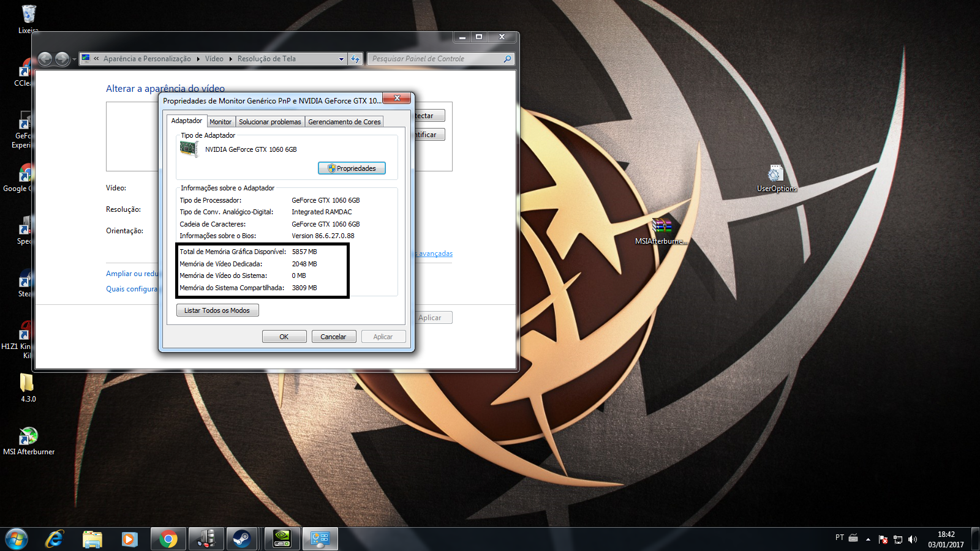The height and width of the screenshot is (551, 980).
Task: Switch to the Monitor tab
Action: 221,122
